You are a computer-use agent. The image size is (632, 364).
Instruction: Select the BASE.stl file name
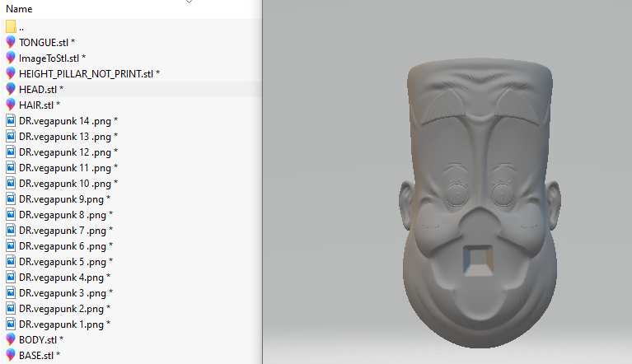tap(40, 356)
